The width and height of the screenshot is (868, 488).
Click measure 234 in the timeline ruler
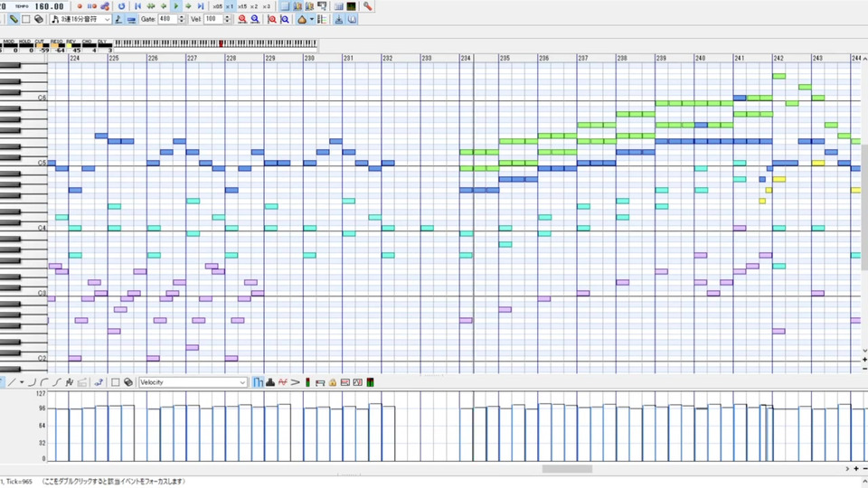[467, 58]
